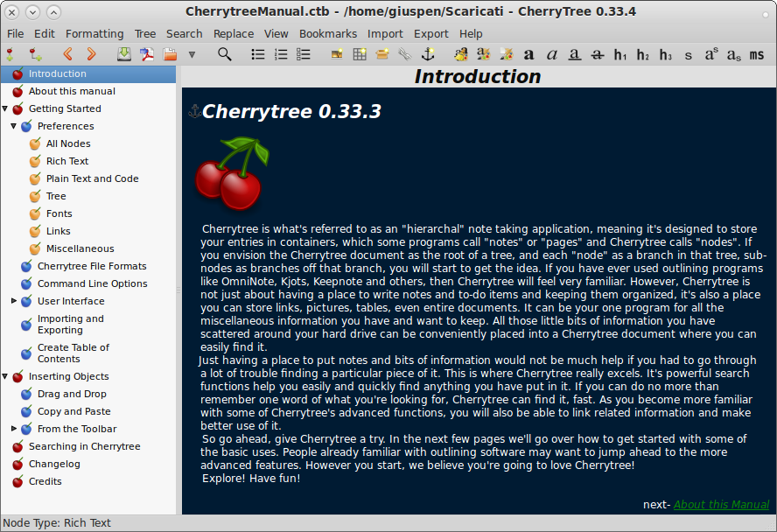Toggle strikethrough formatting on selected text
Viewport: 777px width, 532px height.
pos(597,53)
